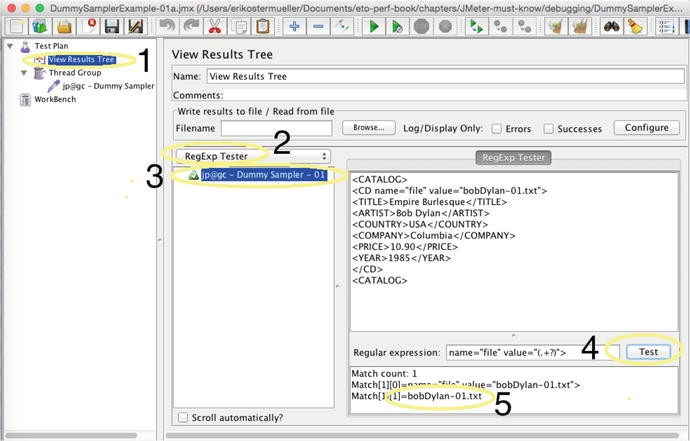Click the Copy icon in toolbar
The width and height of the screenshot is (690, 441).
click(x=239, y=26)
